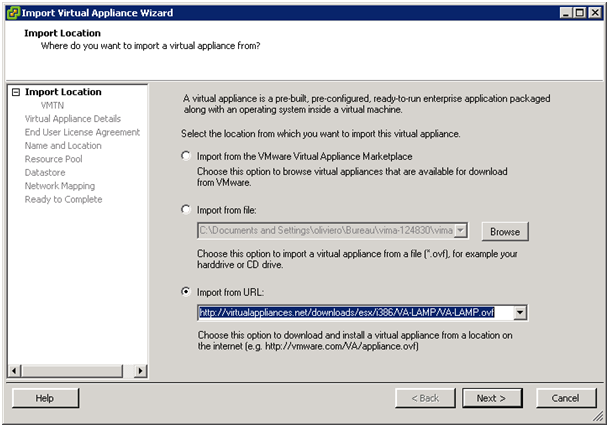
Task: Click the sidebar scroll right arrow
Action: pos(140,371)
